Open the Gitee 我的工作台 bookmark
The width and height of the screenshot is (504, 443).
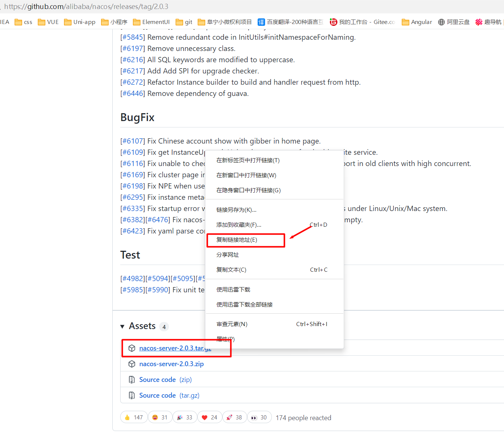[x=362, y=22]
